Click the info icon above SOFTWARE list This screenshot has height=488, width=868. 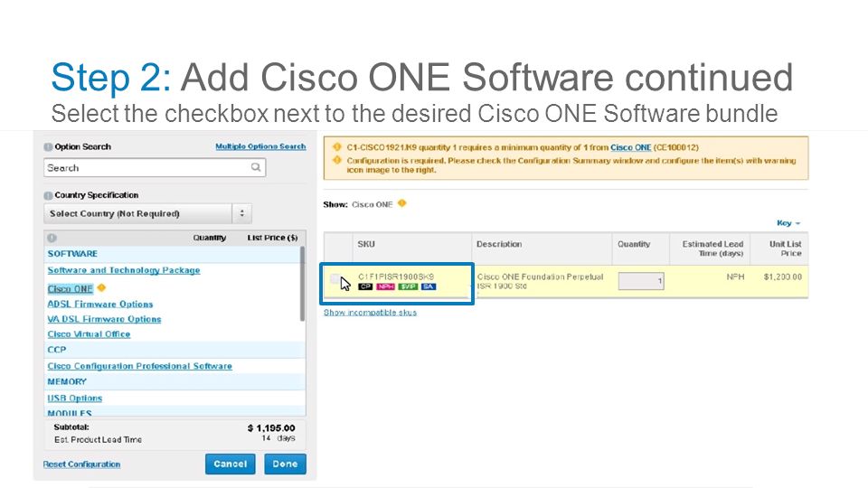click(x=52, y=238)
